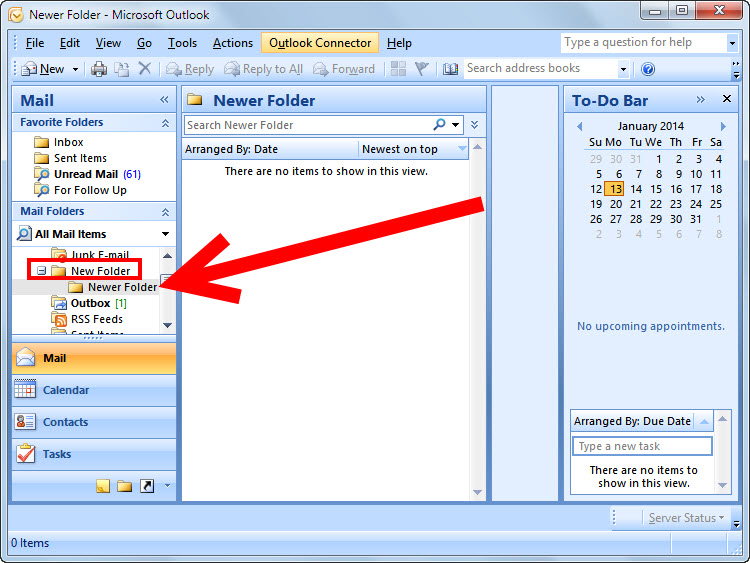Open the Edit menu
750x563 pixels.
[x=69, y=43]
